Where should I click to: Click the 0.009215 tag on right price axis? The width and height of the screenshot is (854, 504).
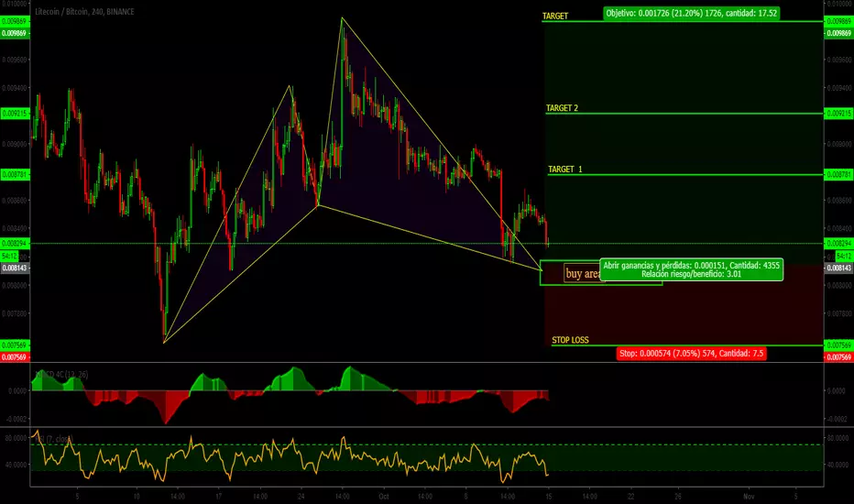click(x=838, y=114)
